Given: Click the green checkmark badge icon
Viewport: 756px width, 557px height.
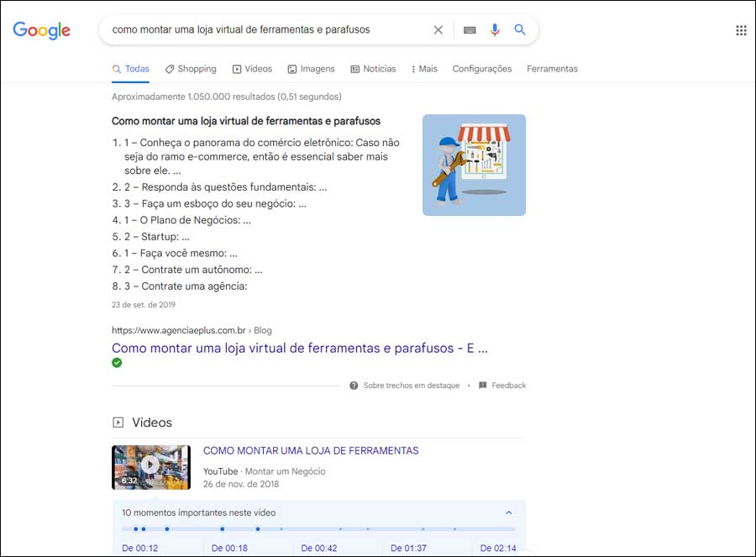Looking at the screenshot, I should 117,363.
